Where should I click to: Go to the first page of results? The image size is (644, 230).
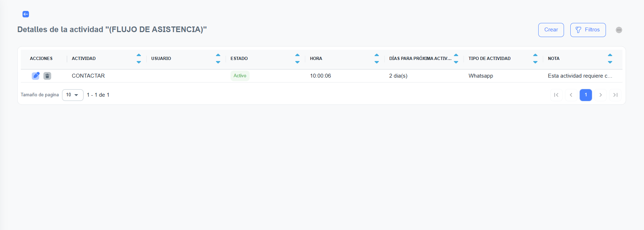pos(556,95)
